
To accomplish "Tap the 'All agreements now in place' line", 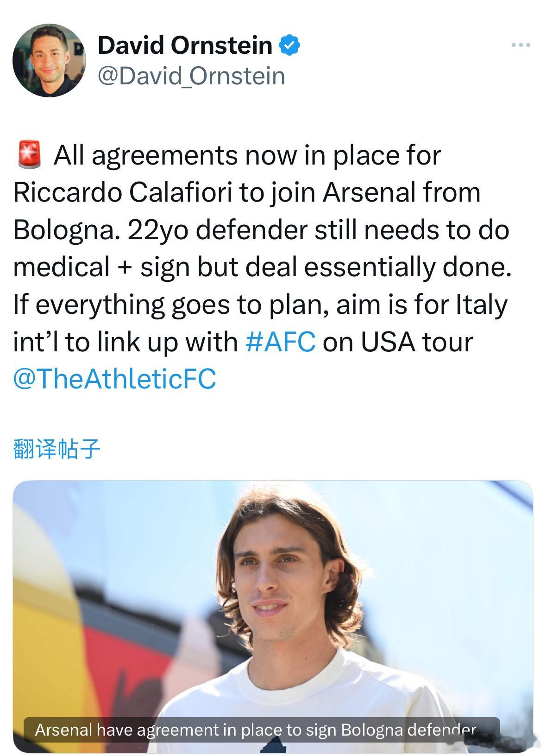I will point(247,155).
